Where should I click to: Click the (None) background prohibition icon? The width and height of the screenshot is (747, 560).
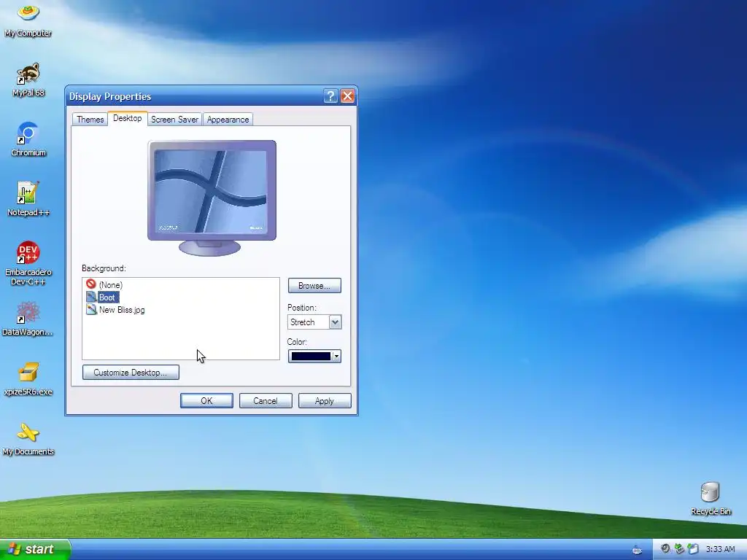[91, 284]
